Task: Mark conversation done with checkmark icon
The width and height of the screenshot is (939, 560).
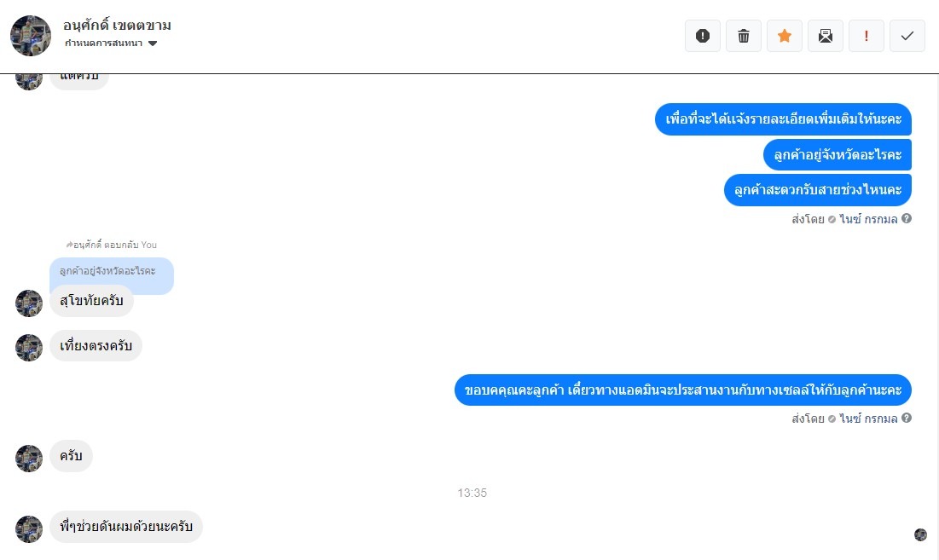Action: coord(907,36)
